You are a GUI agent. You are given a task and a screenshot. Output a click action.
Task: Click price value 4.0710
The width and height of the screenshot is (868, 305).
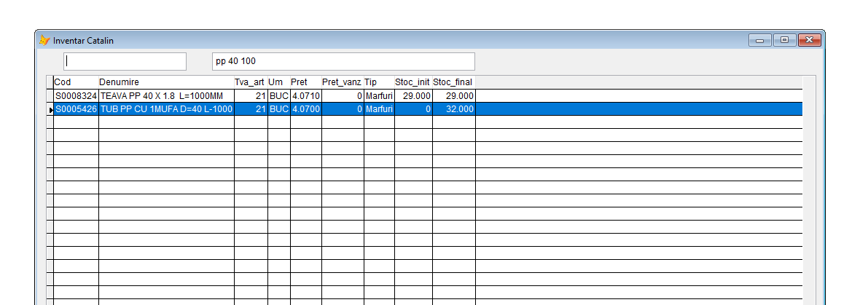(x=305, y=96)
